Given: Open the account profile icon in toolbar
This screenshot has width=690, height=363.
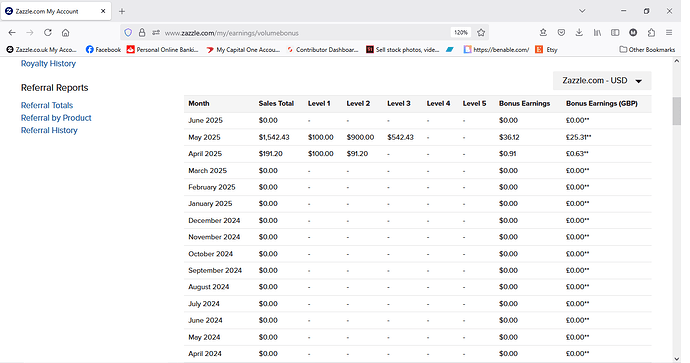Looking at the screenshot, I should 633,33.
